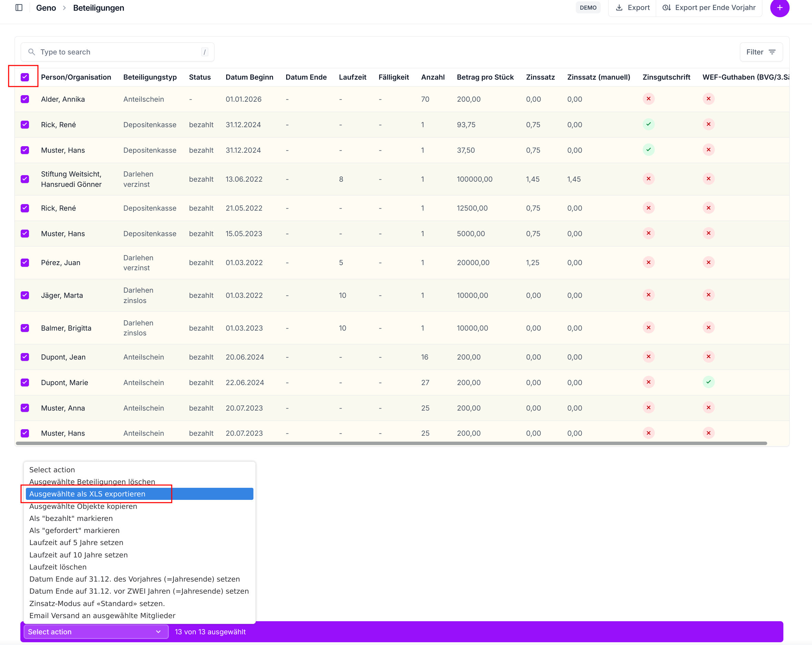Viewport: 812px width, 645px height.
Task: Click the search magnifier icon
Action: click(32, 52)
